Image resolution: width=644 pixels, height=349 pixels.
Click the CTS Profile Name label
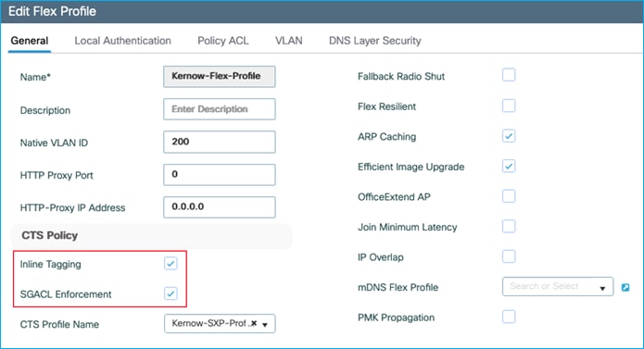(59, 324)
